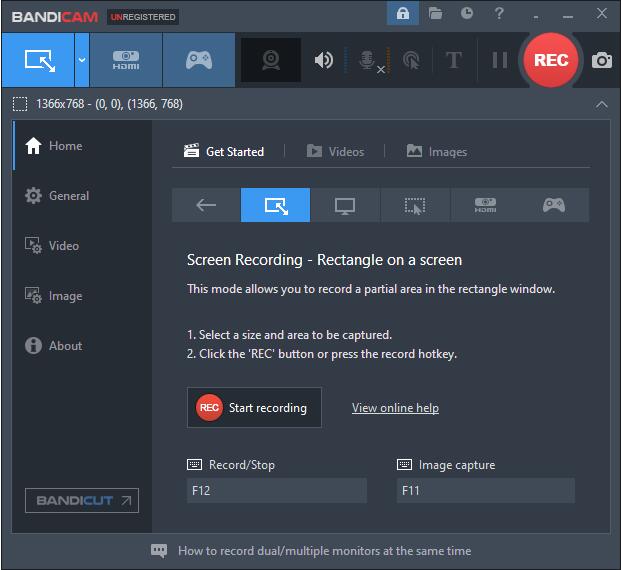The width and height of the screenshot is (622, 570).
Task: Click the Image capture hotkey field F11
Action: (486, 491)
